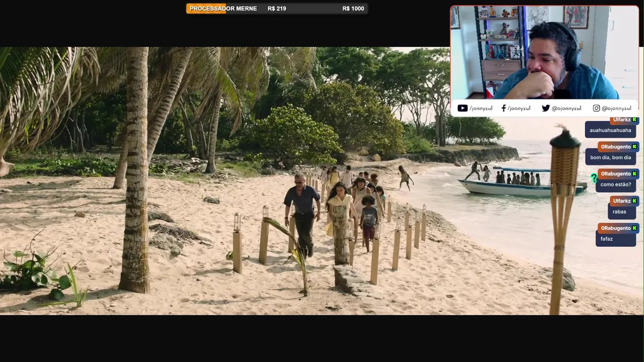
Task: Click the 'bom dia, bom dia' chat message
Action: coord(610,157)
